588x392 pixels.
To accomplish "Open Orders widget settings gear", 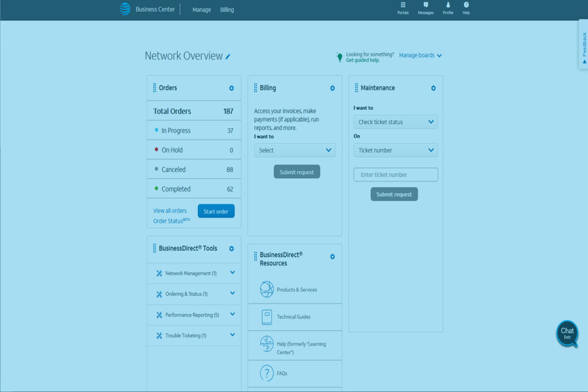I will (x=232, y=88).
